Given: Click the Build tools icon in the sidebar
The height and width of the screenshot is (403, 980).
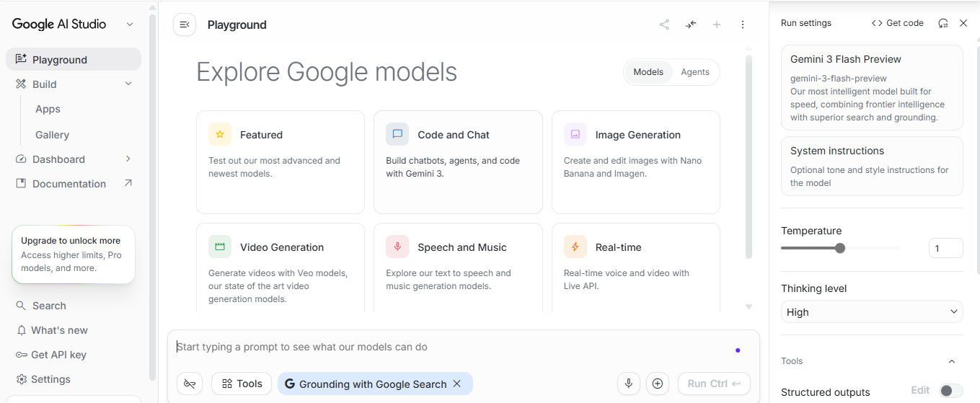Looking at the screenshot, I should coord(21,84).
